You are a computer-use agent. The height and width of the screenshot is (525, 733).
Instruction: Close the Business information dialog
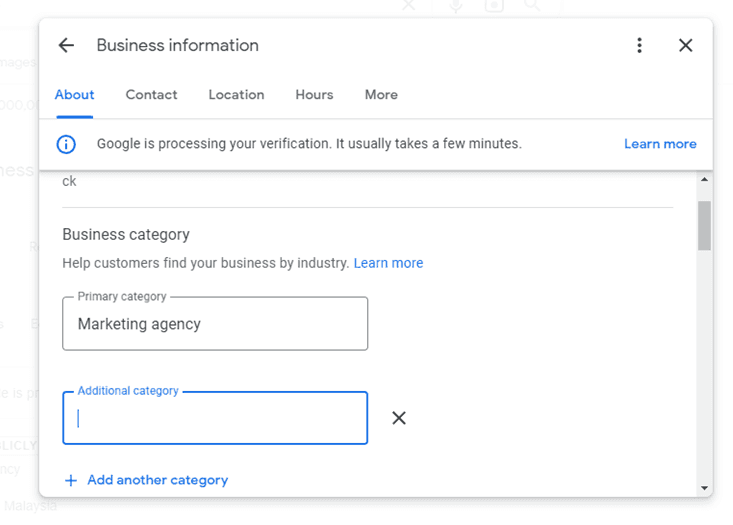686,45
